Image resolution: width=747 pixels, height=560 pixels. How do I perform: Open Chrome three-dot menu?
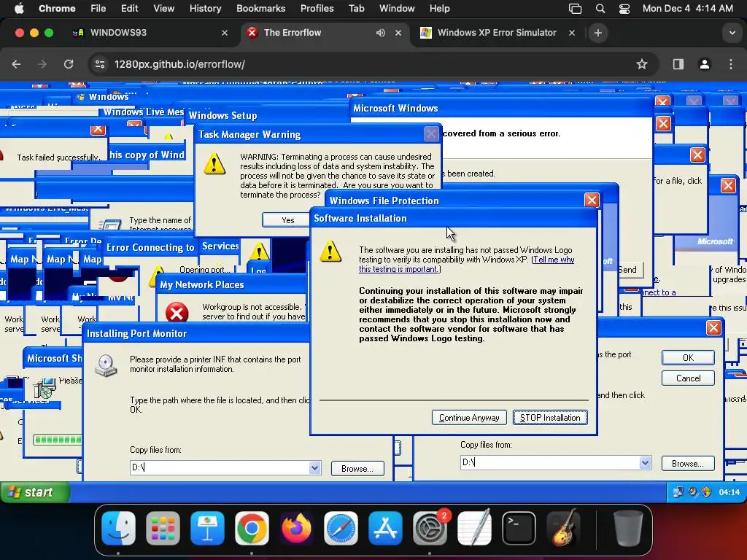pos(731,64)
